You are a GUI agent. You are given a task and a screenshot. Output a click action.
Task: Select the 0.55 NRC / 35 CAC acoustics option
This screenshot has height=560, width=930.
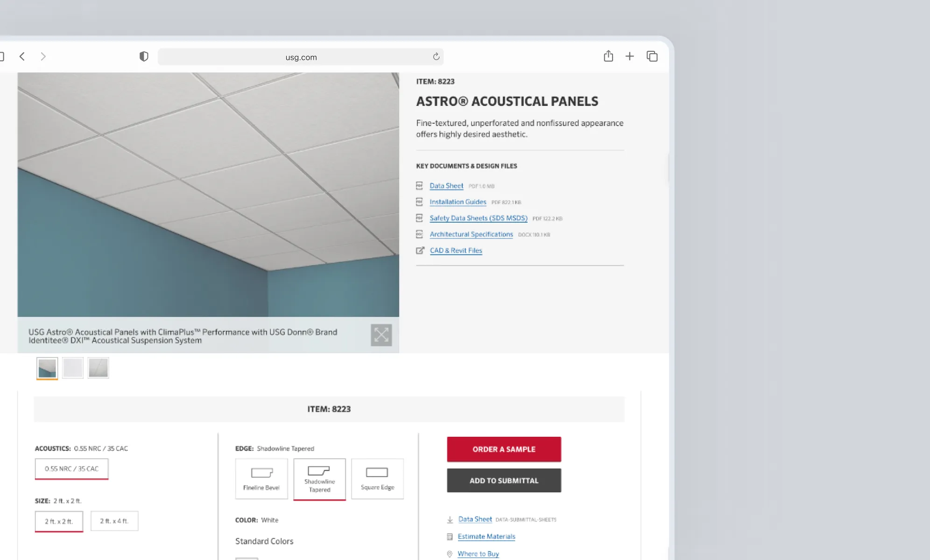[x=71, y=469]
